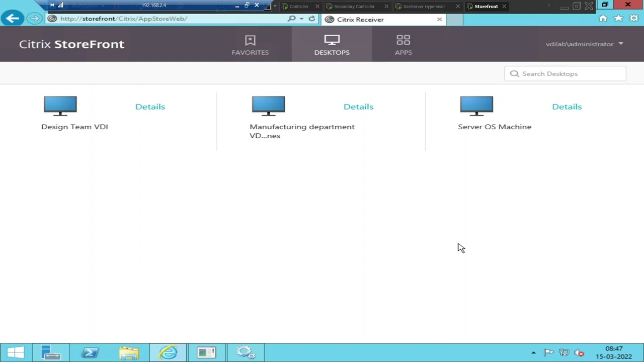Launch the Manufacturing department desktop icon
This screenshot has width=644, height=362.
click(x=268, y=106)
